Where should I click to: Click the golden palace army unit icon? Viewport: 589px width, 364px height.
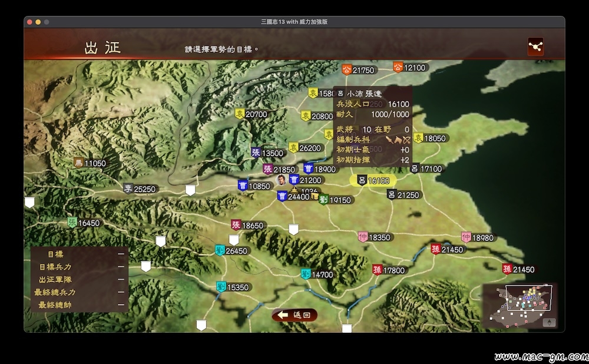click(294, 191)
